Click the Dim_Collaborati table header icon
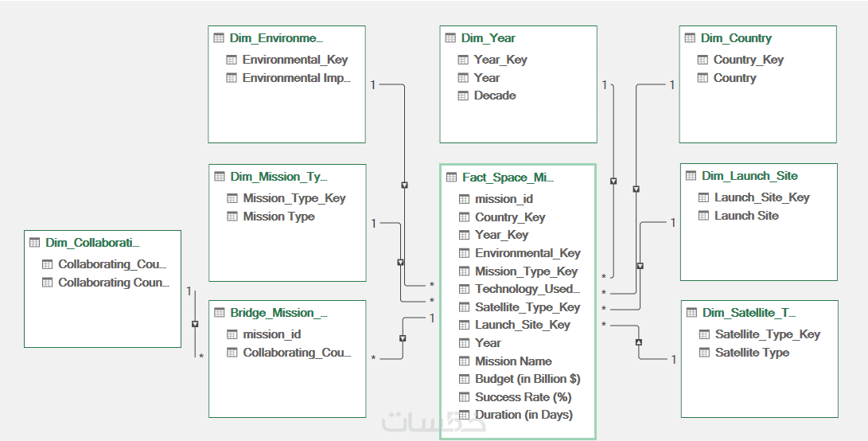 coord(34,243)
